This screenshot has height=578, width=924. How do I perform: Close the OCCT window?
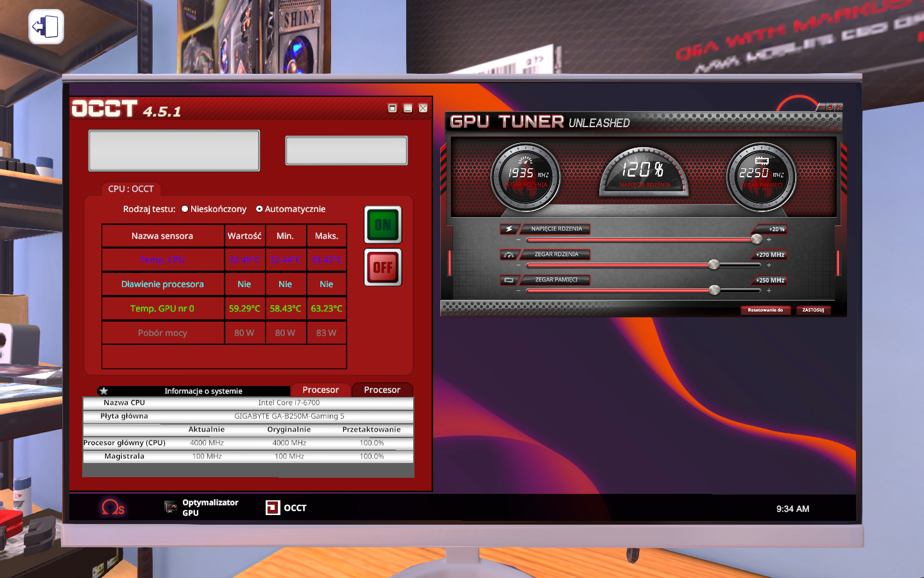[x=423, y=108]
